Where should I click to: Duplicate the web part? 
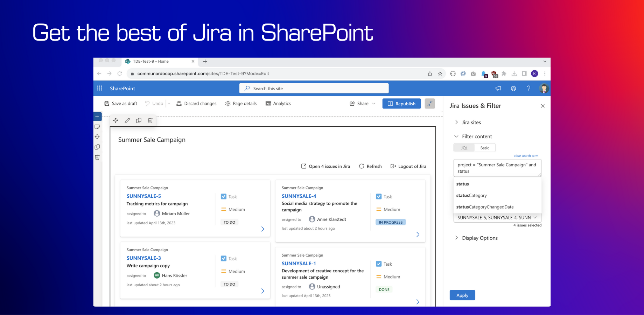coord(139,120)
